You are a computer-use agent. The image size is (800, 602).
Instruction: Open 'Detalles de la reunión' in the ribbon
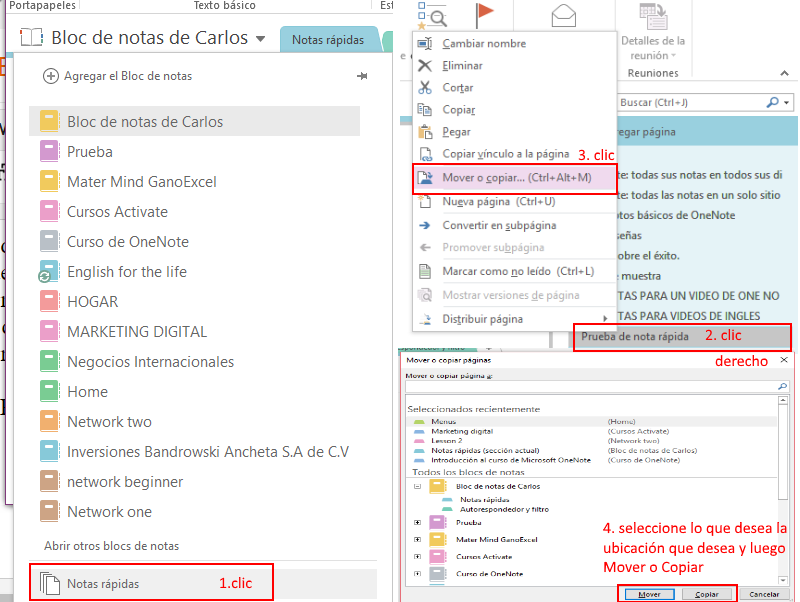(652, 45)
